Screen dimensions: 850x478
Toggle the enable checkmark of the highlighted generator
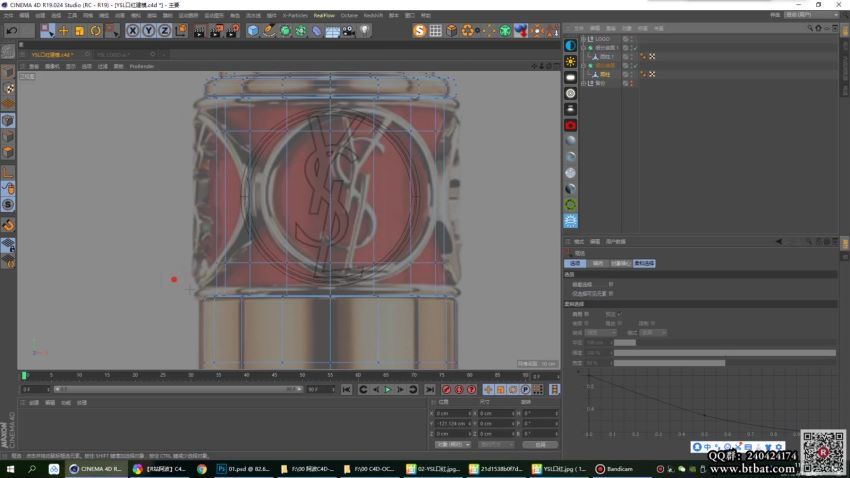click(x=635, y=66)
